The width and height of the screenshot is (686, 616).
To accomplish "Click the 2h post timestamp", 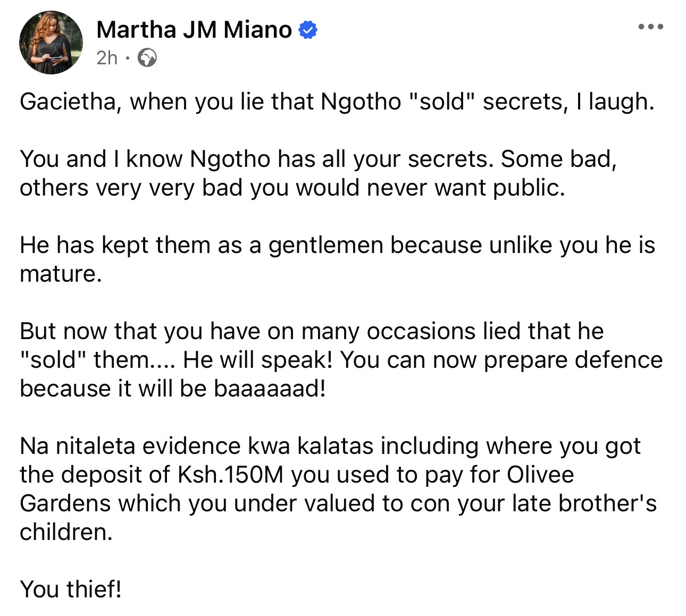I will coord(107,57).
